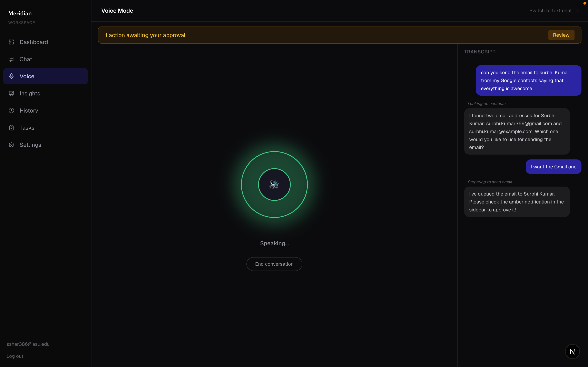Open the Insights menu item

(x=30, y=93)
